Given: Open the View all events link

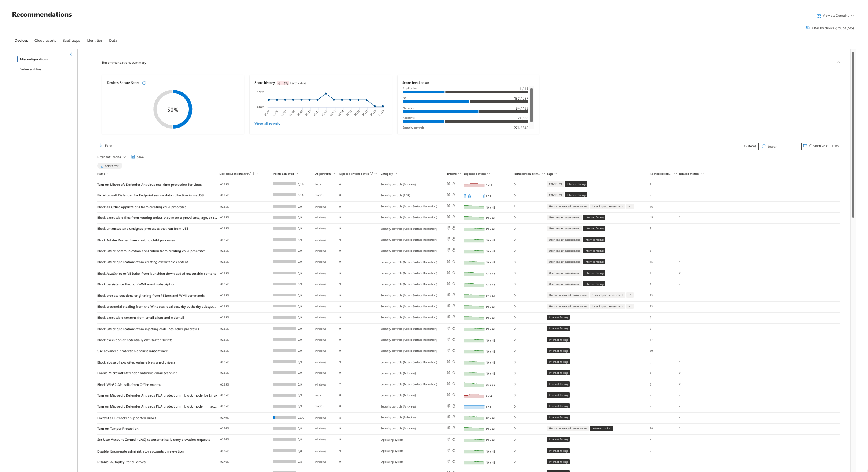Looking at the screenshot, I should coord(267,123).
